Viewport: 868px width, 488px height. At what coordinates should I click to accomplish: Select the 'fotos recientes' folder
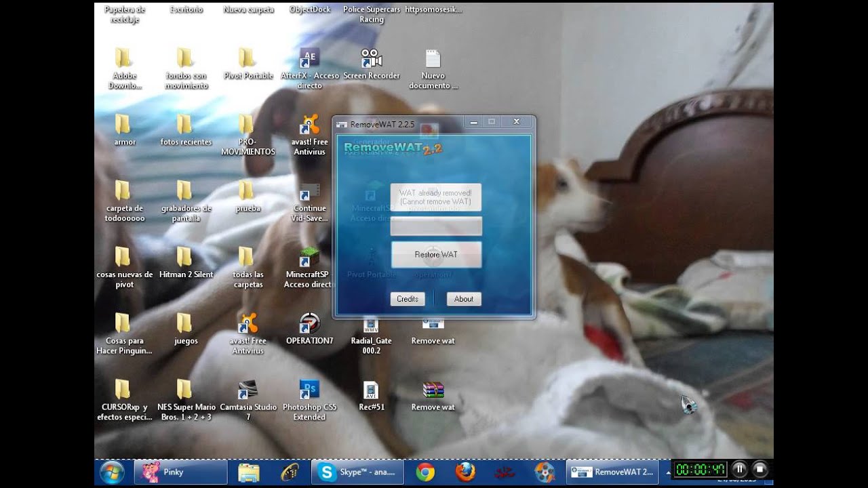(x=184, y=124)
